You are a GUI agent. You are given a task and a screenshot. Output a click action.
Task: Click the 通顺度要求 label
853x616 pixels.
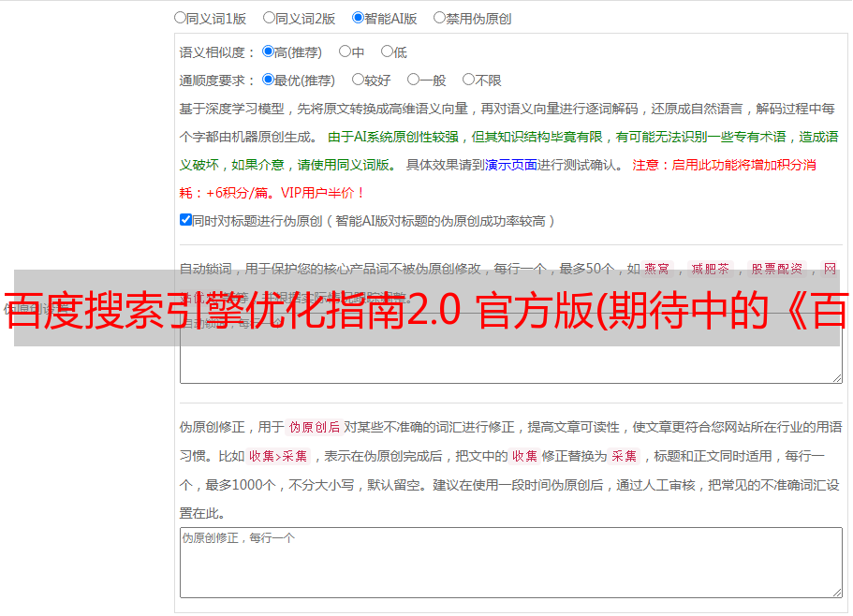tap(217, 81)
